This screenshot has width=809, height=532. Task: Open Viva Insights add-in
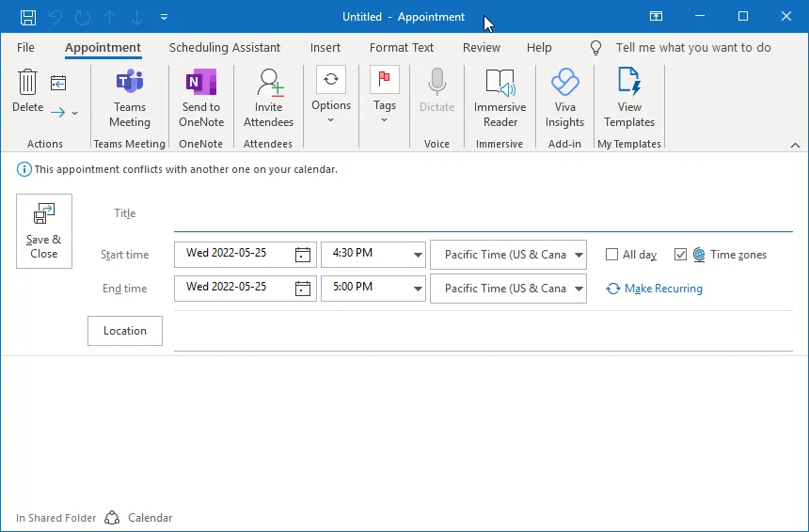(565, 98)
